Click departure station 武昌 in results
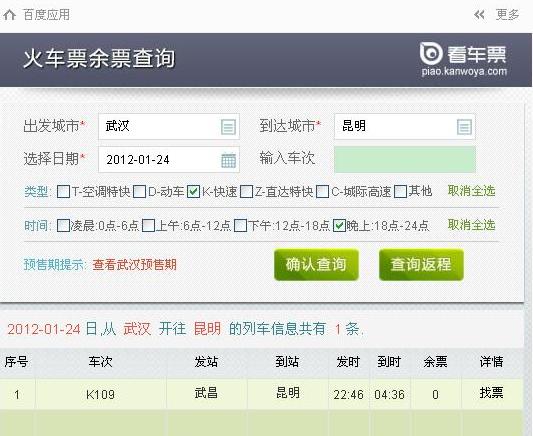533x436 pixels. pos(206,393)
